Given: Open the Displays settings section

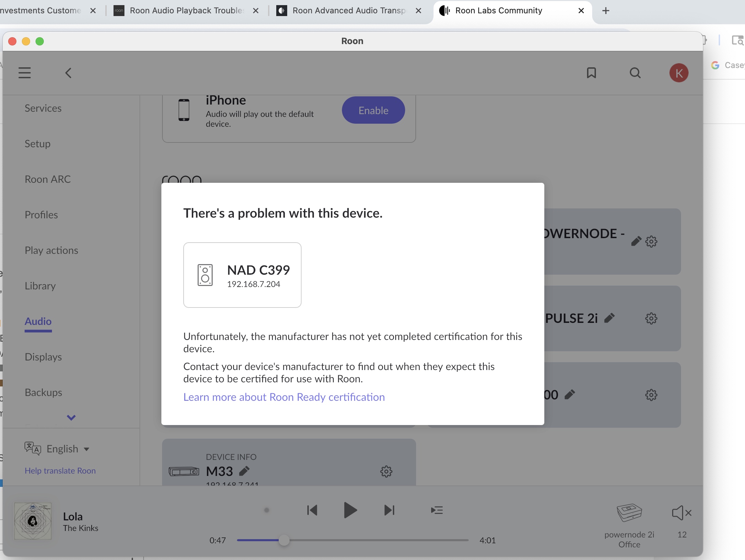Looking at the screenshot, I should [x=43, y=357].
